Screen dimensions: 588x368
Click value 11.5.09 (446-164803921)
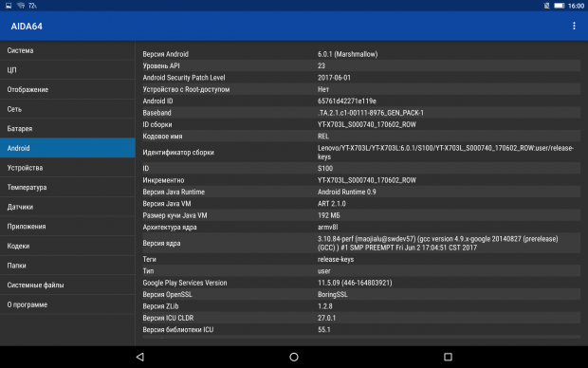(x=355, y=283)
